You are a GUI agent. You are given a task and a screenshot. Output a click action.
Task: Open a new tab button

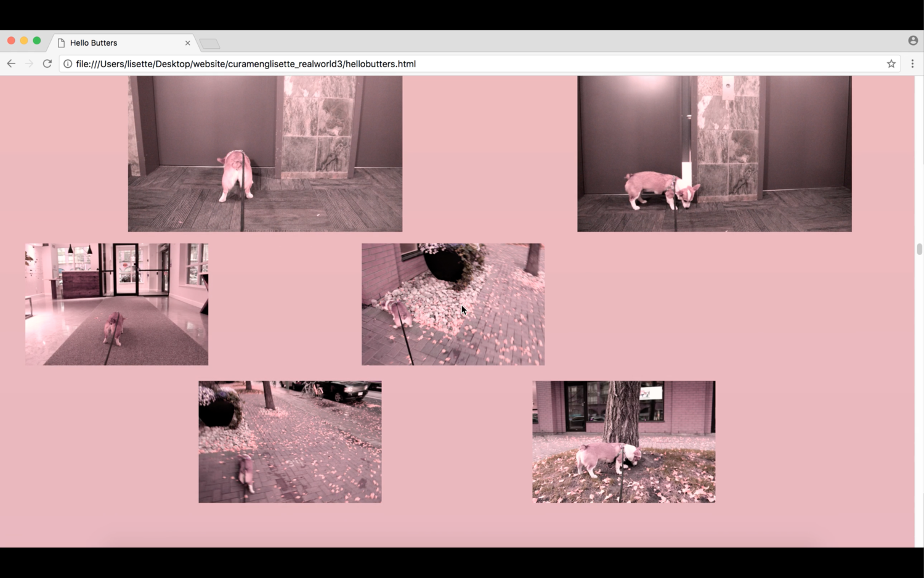pos(209,44)
